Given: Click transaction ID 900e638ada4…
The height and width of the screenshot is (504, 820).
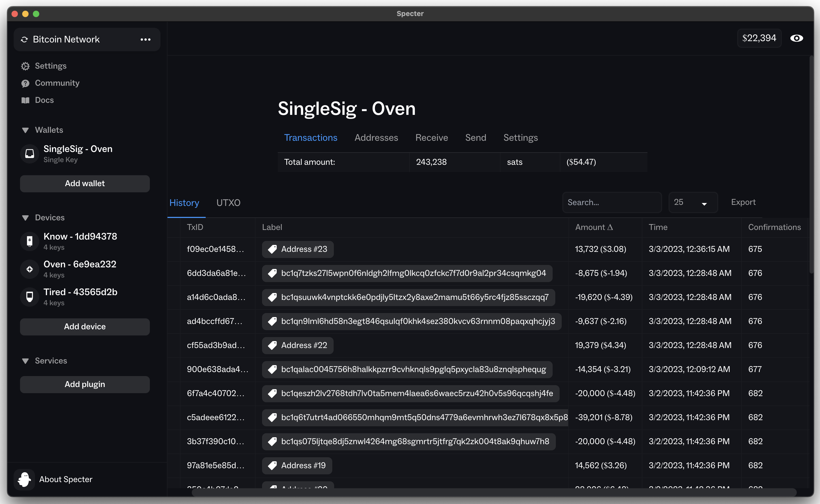Looking at the screenshot, I should [218, 369].
